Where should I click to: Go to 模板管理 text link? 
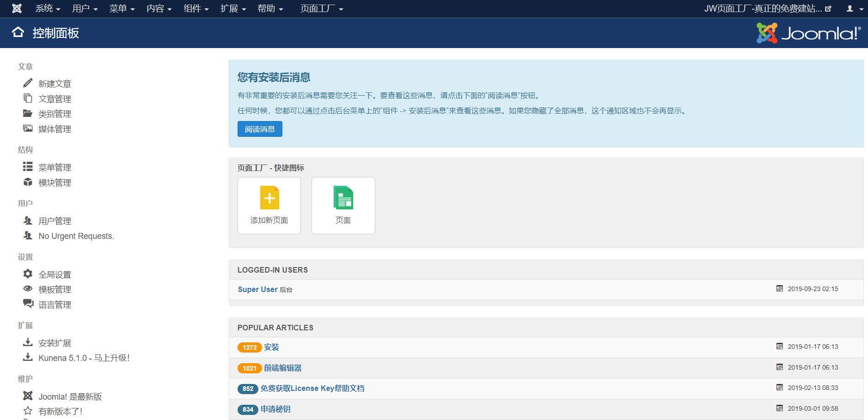55,289
